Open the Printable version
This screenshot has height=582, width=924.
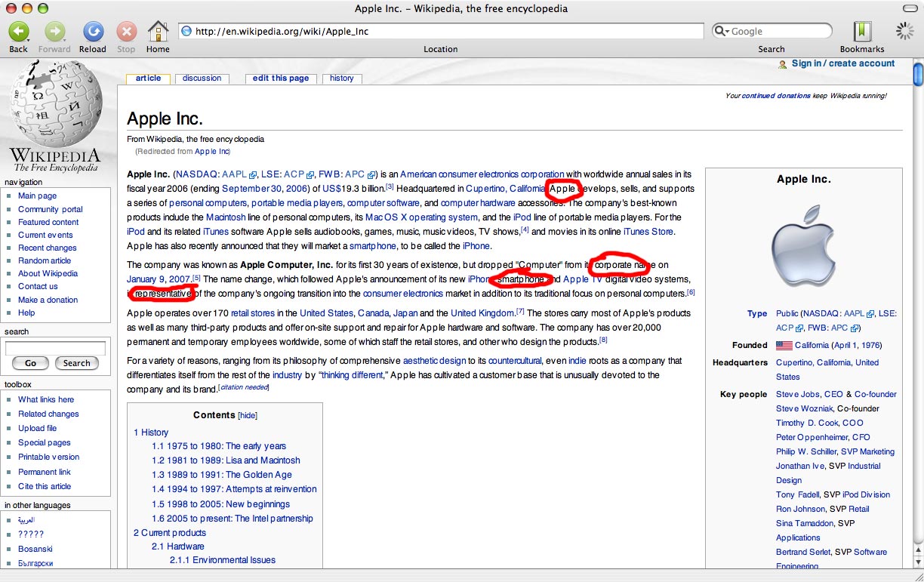[x=48, y=457]
